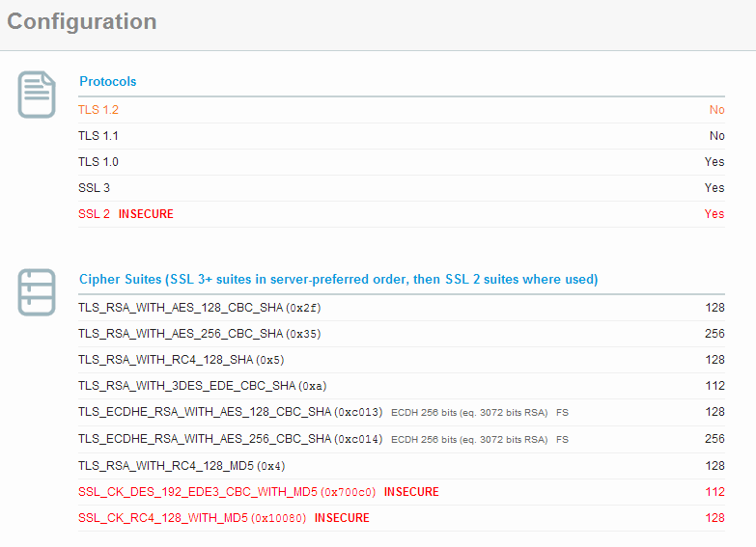Click the red Yes value for SSL 2
Viewport: 756px width, 547px height.
pos(714,214)
